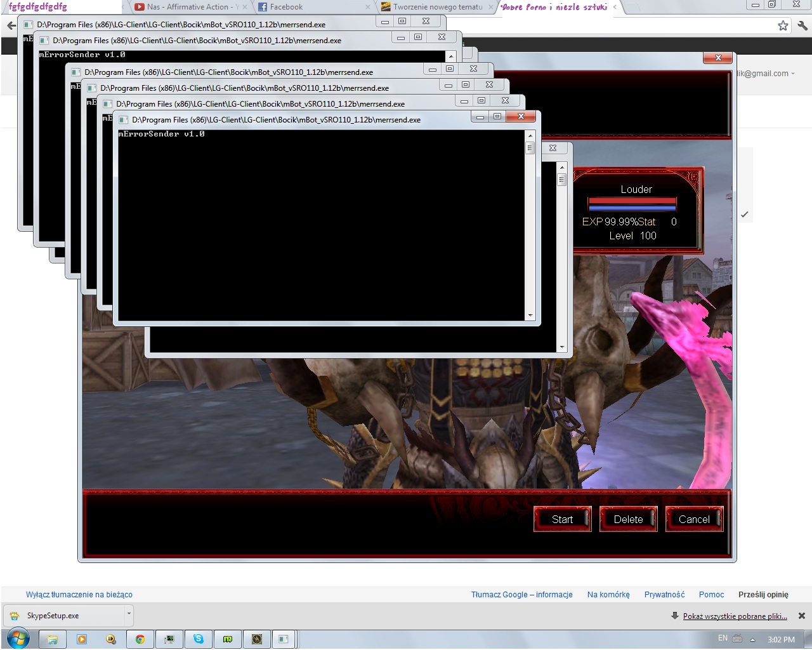This screenshot has height=650, width=812.
Task: Click the SkypeSetup.exe download item
Action: (68, 615)
